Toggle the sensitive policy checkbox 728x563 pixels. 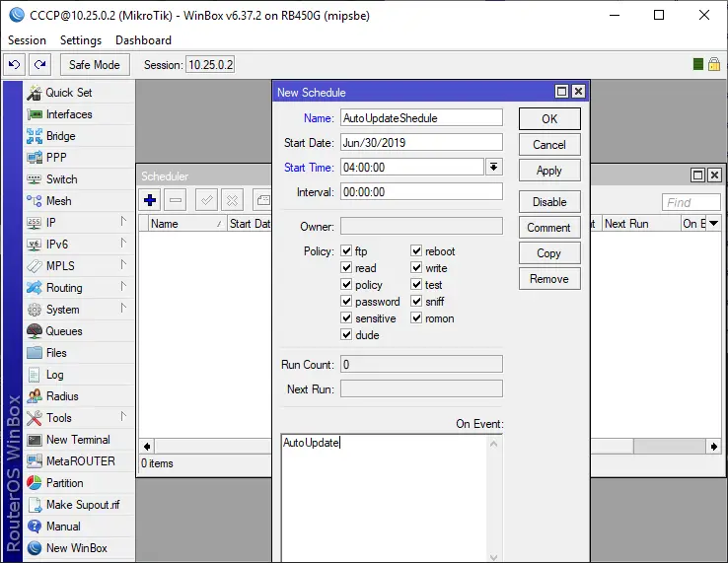(x=346, y=317)
